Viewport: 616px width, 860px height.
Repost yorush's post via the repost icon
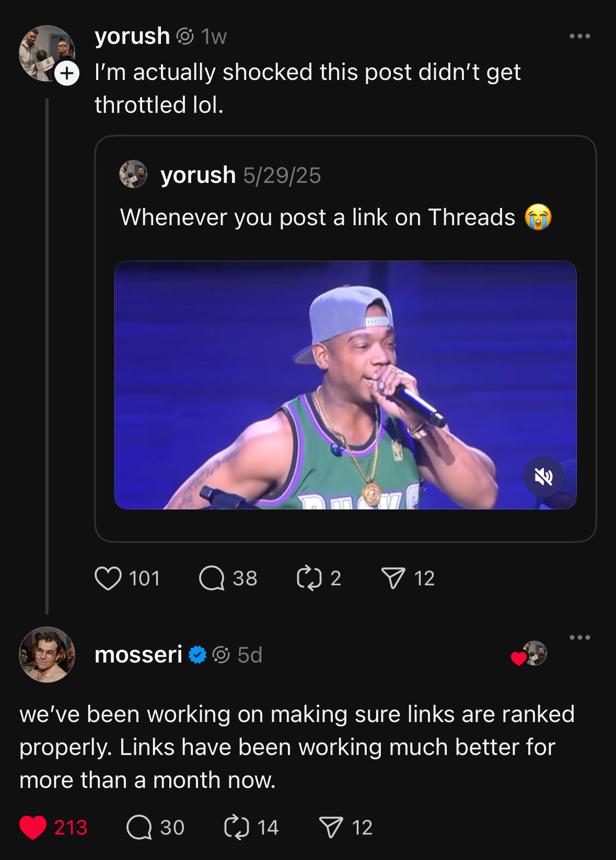tap(309, 578)
